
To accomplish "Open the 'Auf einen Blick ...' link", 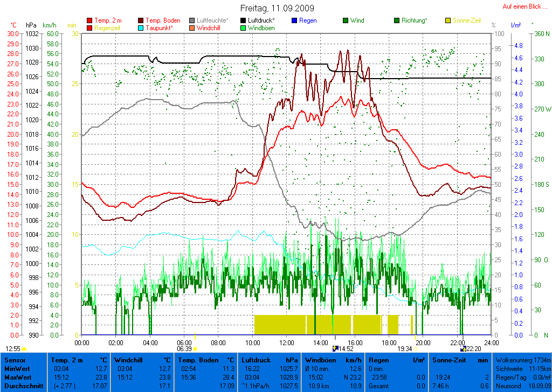I will pyautogui.click(x=525, y=6).
